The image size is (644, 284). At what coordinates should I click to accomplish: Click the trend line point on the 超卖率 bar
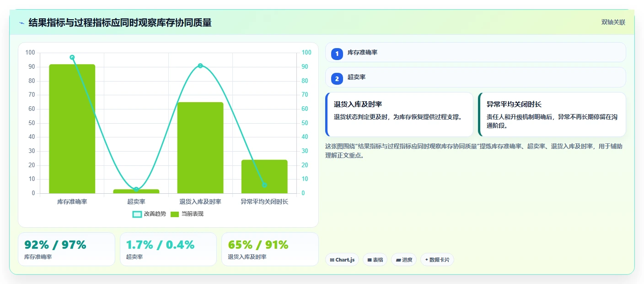[x=136, y=189]
